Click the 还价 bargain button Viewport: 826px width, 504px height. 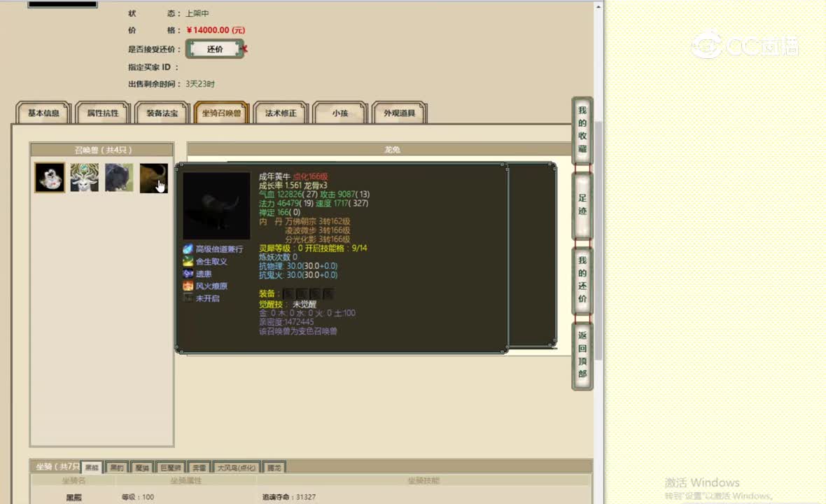(x=215, y=49)
